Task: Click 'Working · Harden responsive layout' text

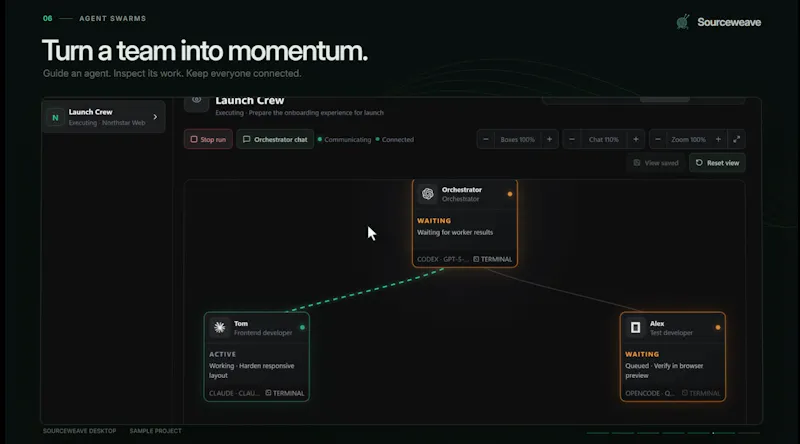Action: 252,371
